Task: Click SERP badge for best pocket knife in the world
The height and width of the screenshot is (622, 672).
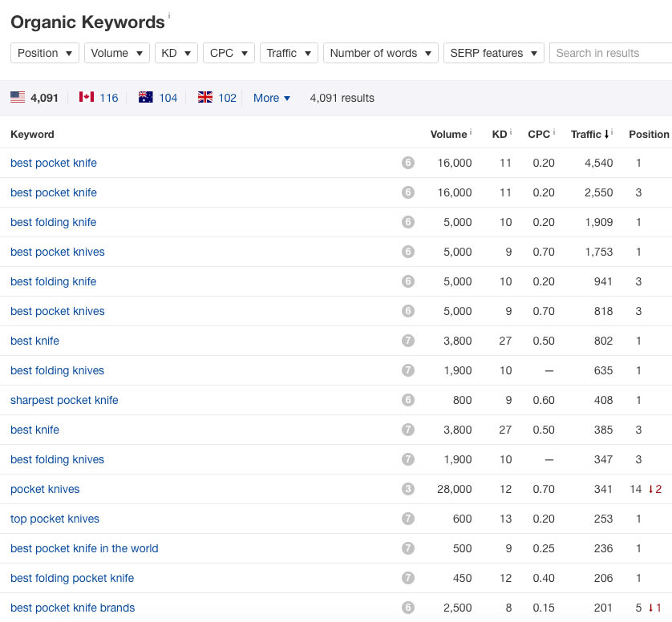Action: 408,548
